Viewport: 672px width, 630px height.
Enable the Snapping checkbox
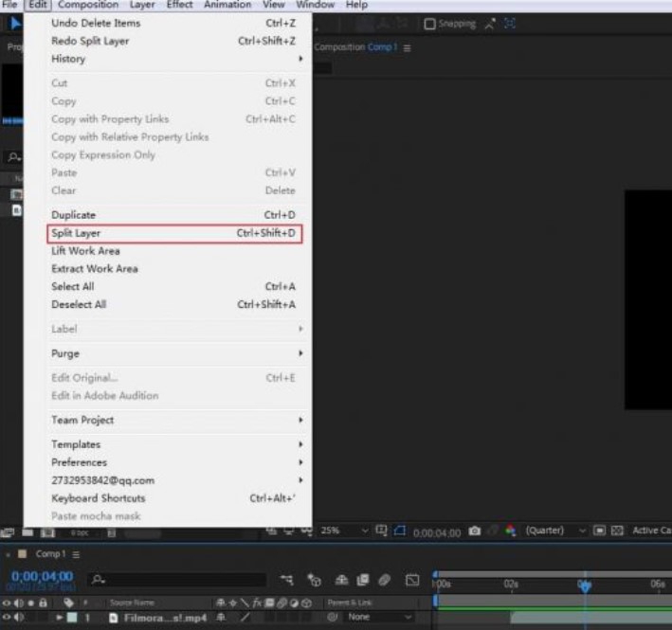429,24
